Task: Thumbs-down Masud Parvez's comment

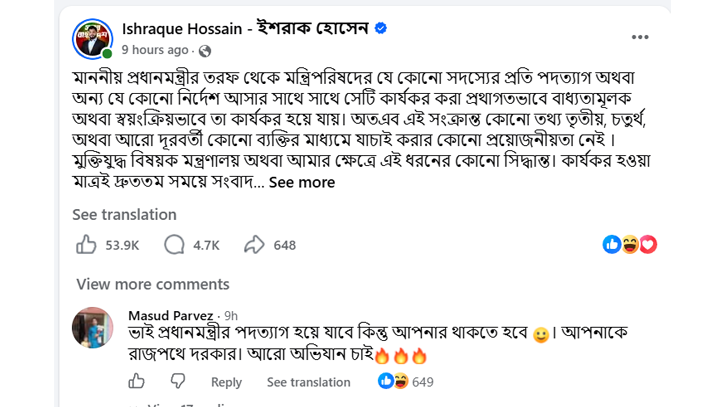Action: (178, 382)
